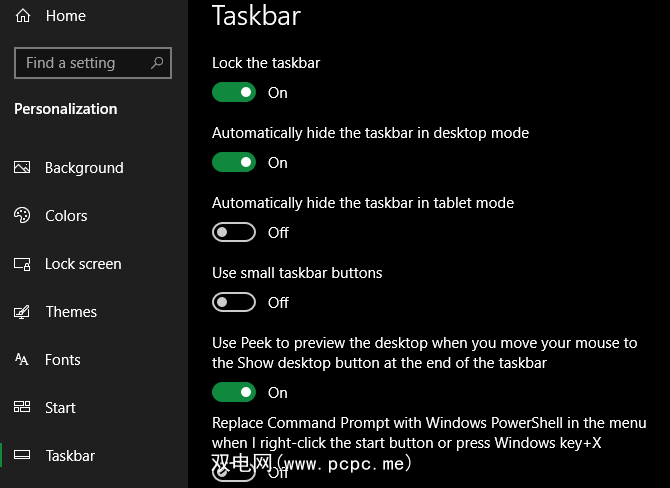Click the Background picture icon
The width and height of the screenshot is (670, 488).
point(23,168)
